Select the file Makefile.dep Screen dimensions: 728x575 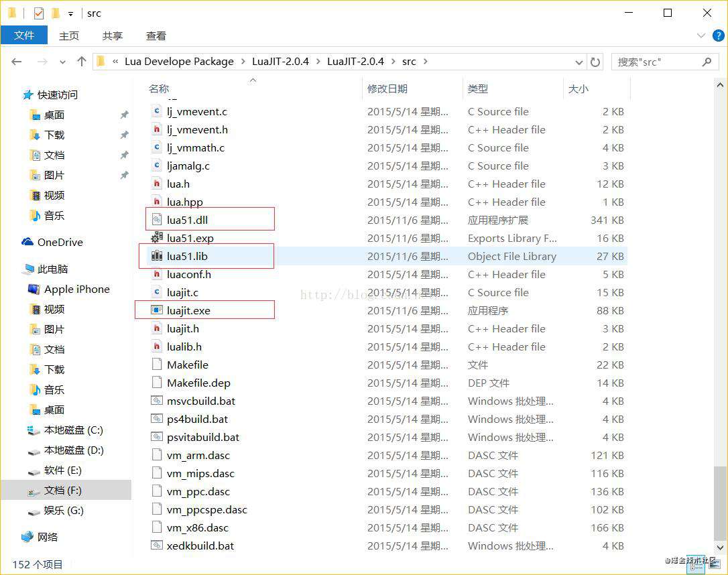pyautogui.click(x=198, y=383)
